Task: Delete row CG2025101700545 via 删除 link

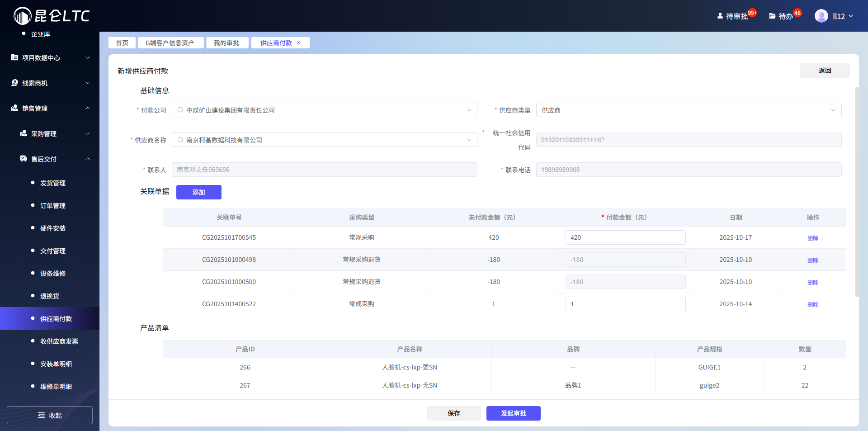Action: (813, 237)
